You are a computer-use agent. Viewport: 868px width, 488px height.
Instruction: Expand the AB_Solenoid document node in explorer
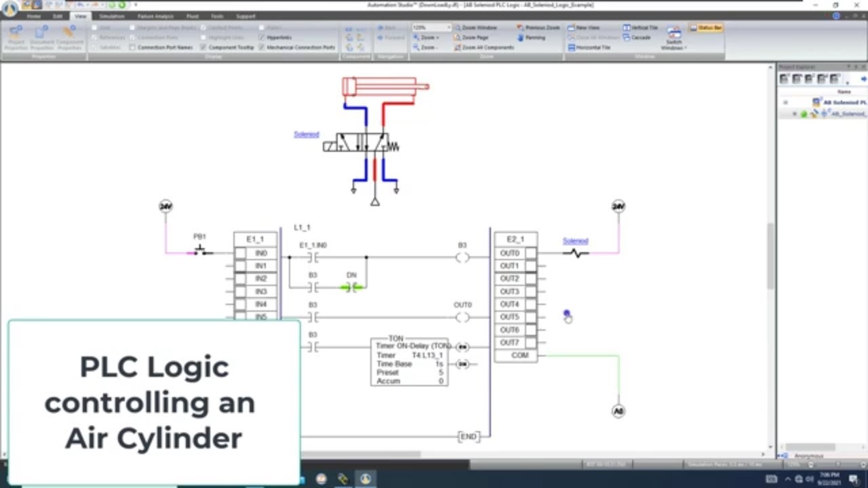[x=795, y=114]
